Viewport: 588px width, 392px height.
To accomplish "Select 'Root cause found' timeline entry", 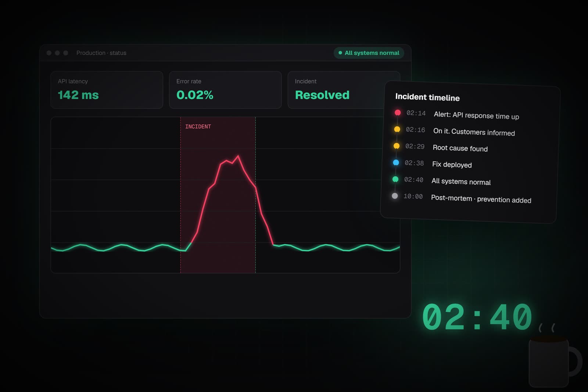I will tap(460, 148).
